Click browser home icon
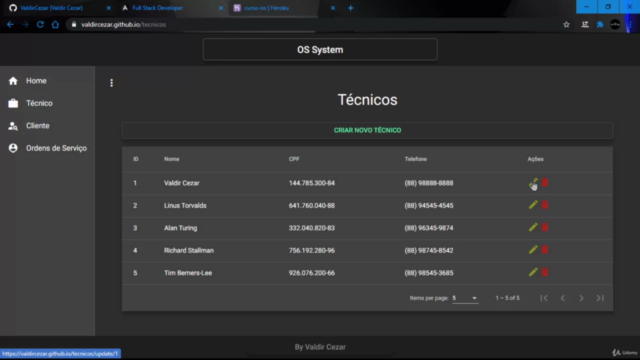Screen dimensions: 640x360 (x=55, y=24)
